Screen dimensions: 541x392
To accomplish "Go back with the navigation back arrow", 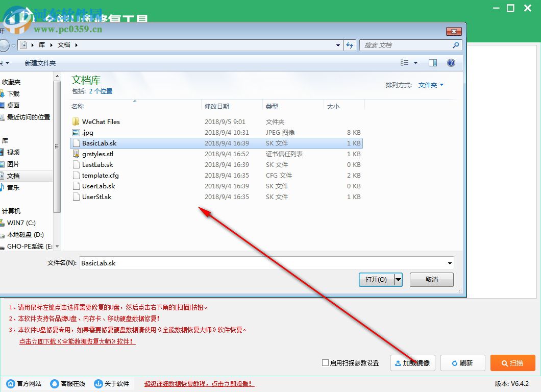I will (4, 45).
